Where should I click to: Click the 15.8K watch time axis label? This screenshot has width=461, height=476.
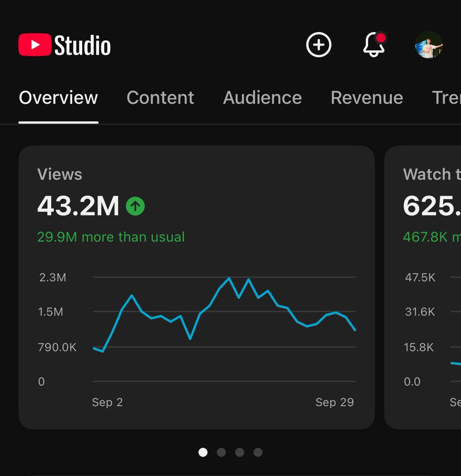click(x=419, y=347)
